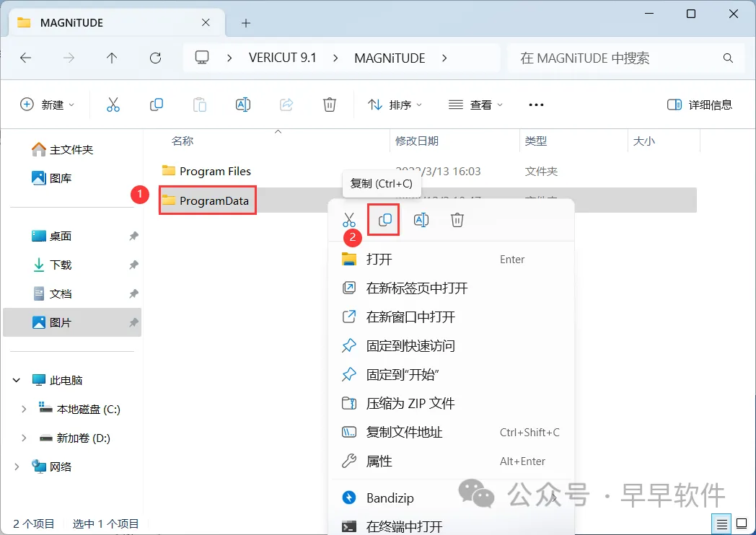Expand the 网络 tree node
756x535 pixels.
tap(17, 467)
